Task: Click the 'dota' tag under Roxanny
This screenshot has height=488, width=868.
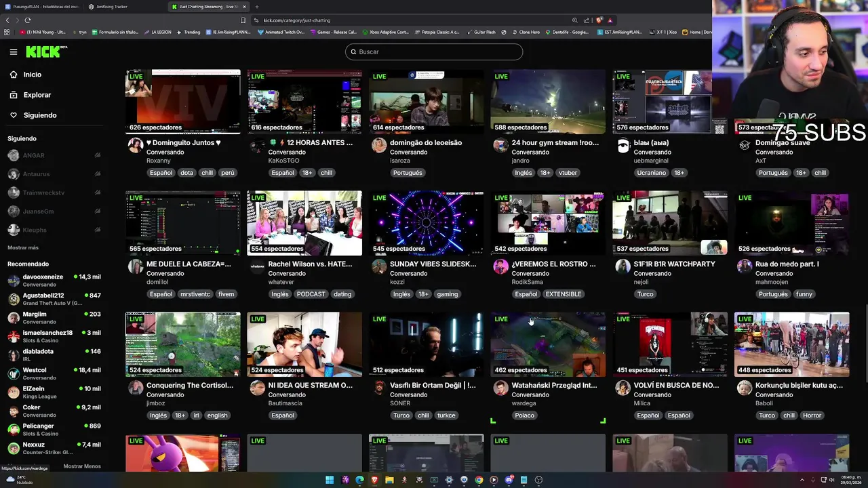Action: tap(187, 173)
